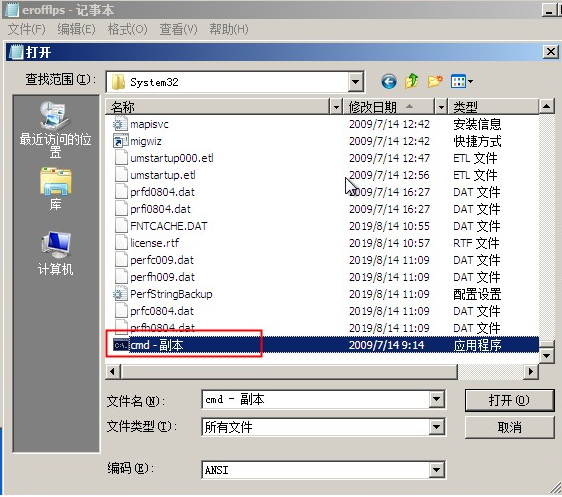This screenshot has width=562, height=497.
Task: Open the 帮助(H) menu in Notepad
Action: tap(229, 29)
